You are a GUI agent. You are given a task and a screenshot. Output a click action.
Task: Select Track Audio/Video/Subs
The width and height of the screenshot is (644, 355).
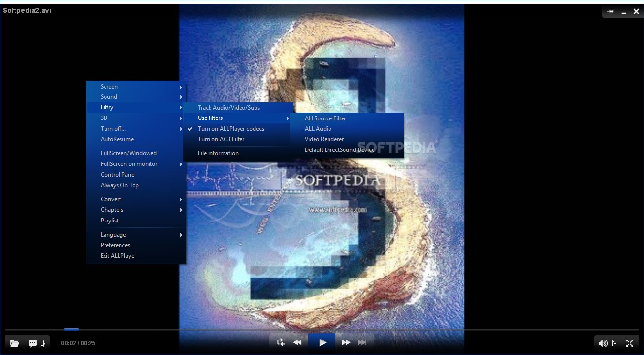coord(238,108)
